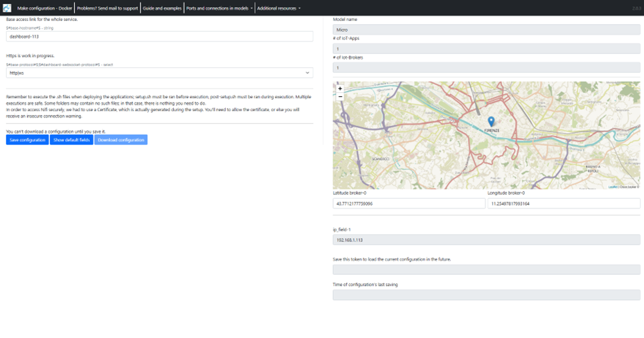
Task: Click the Show default fields button
Action: pos(71,140)
